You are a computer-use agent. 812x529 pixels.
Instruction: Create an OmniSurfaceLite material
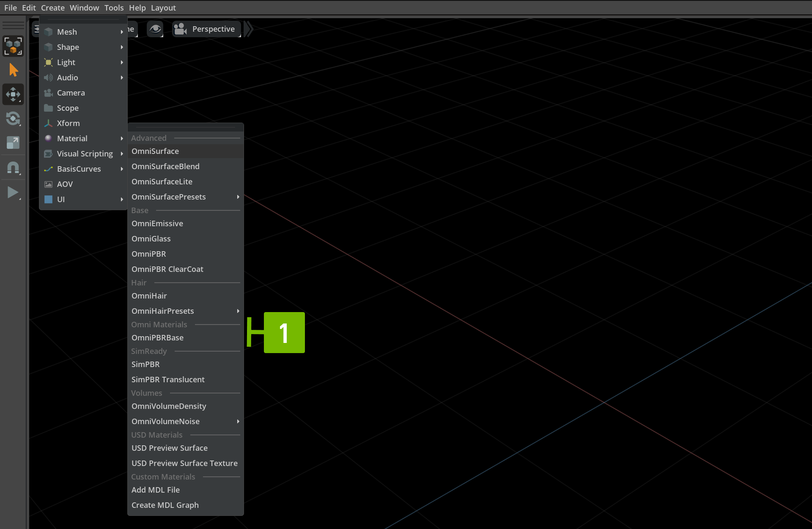click(x=186, y=181)
